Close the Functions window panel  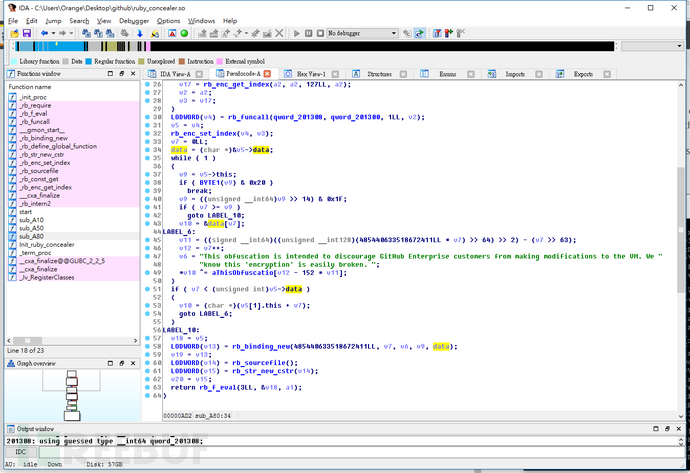(133, 73)
